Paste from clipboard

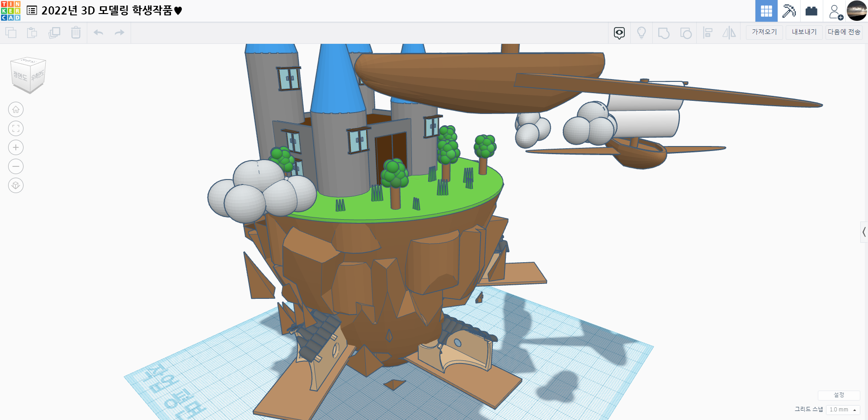[x=32, y=33]
